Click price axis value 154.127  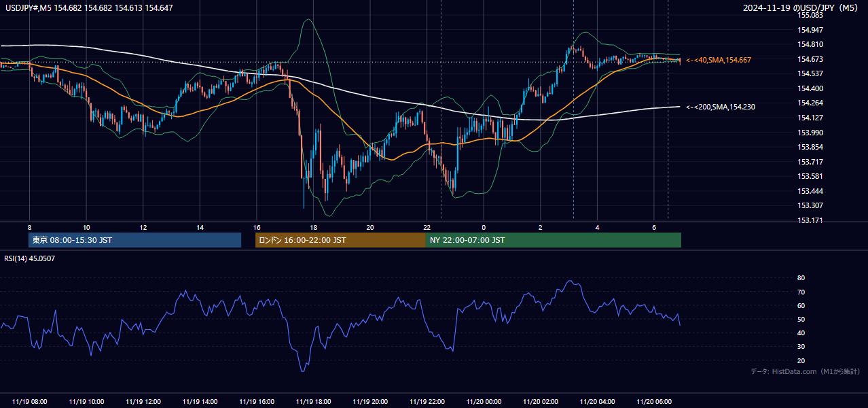pos(810,118)
